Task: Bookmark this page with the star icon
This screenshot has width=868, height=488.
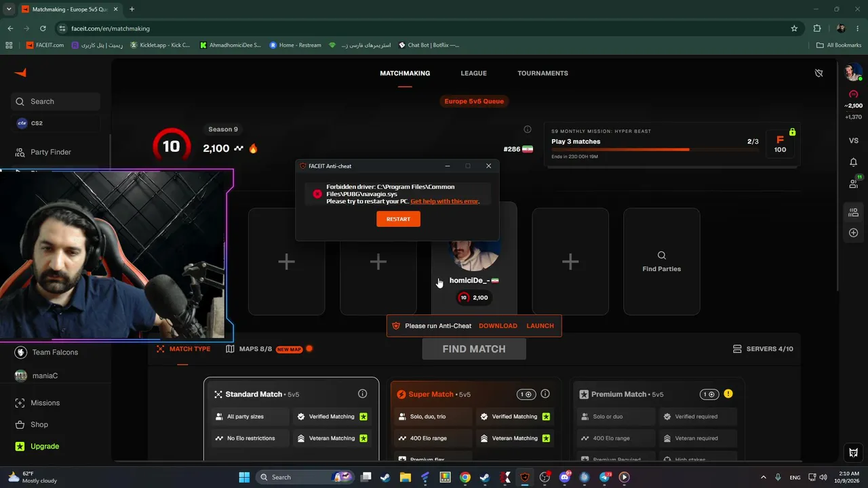Action: [x=794, y=28]
